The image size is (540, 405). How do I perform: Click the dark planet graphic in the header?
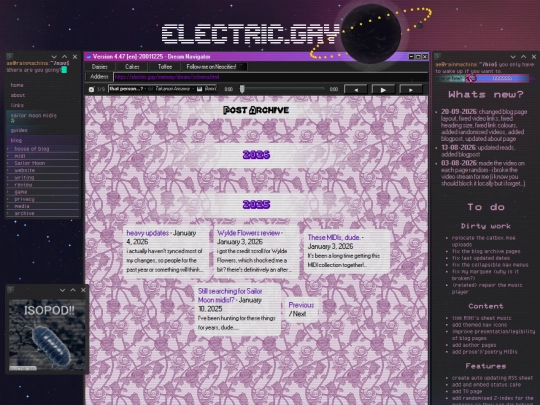(371, 33)
